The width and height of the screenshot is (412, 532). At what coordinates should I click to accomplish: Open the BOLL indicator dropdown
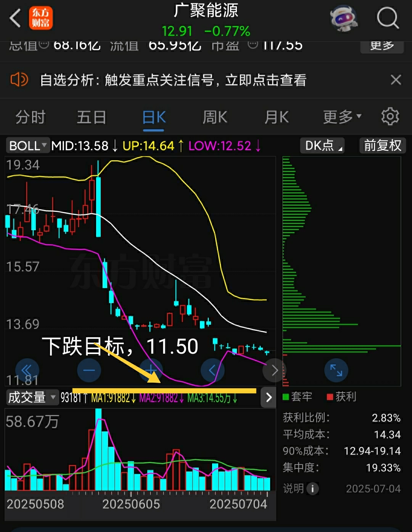(x=27, y=146)
